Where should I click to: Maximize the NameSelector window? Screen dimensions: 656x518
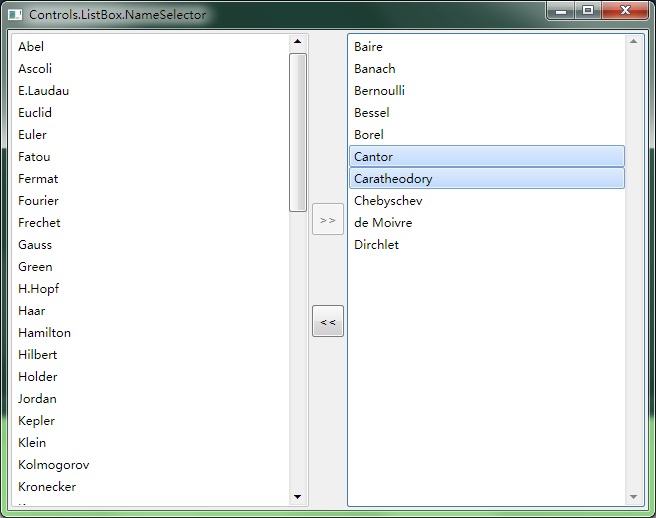[x=588, y=10]
